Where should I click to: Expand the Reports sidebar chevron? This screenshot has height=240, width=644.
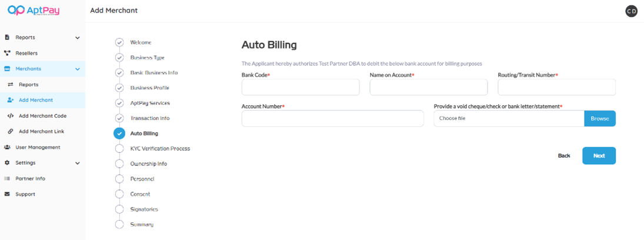pos(78,38)
